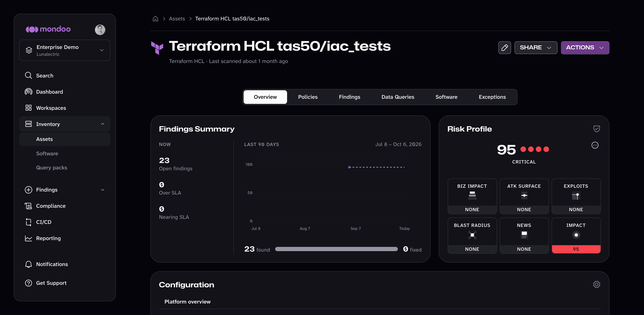Viewport: 644px width, 315px height.
Task: Click the Reporting chart icon
Action: [29, 238]
